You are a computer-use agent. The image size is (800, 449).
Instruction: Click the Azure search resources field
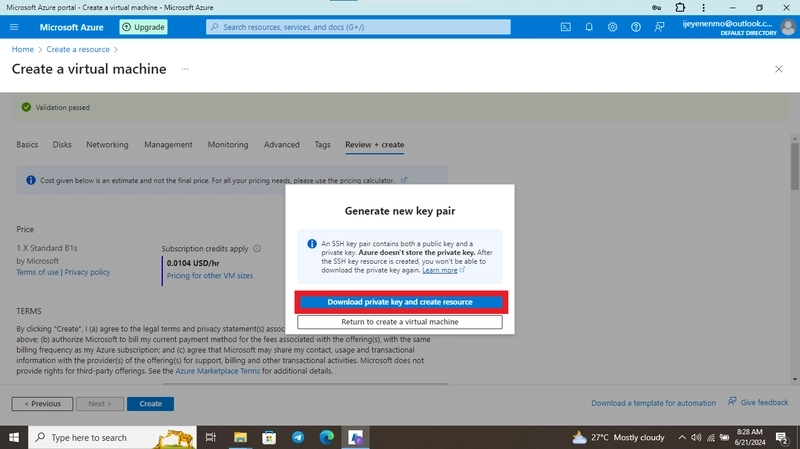coord(358,27)
